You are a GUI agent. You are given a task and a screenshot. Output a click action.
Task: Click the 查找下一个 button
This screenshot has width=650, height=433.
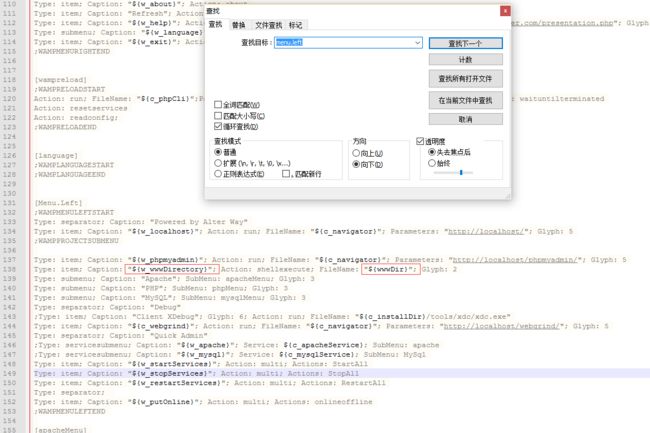click(x=466, y=43)
